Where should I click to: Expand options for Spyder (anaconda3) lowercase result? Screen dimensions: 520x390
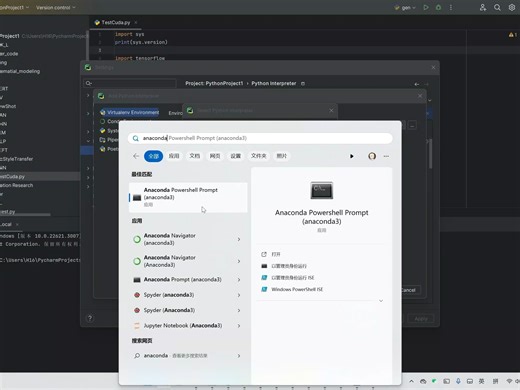click(x=239, y=295)
